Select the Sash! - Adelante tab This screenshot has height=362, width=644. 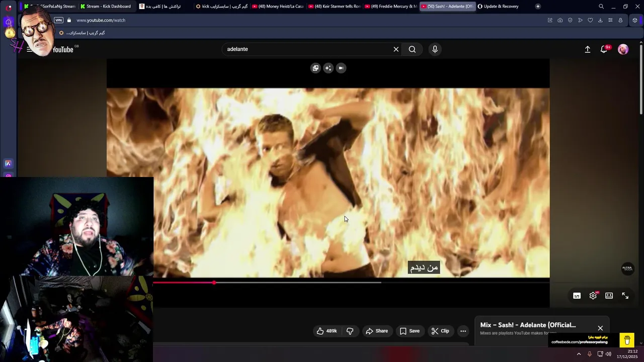447,7
